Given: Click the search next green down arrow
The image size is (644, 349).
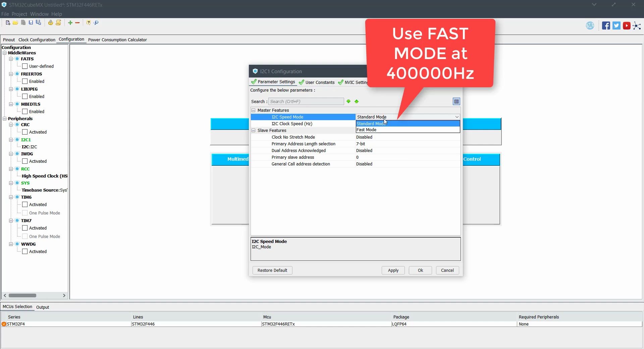Looking at the screenshot, I should pos(348,101).
